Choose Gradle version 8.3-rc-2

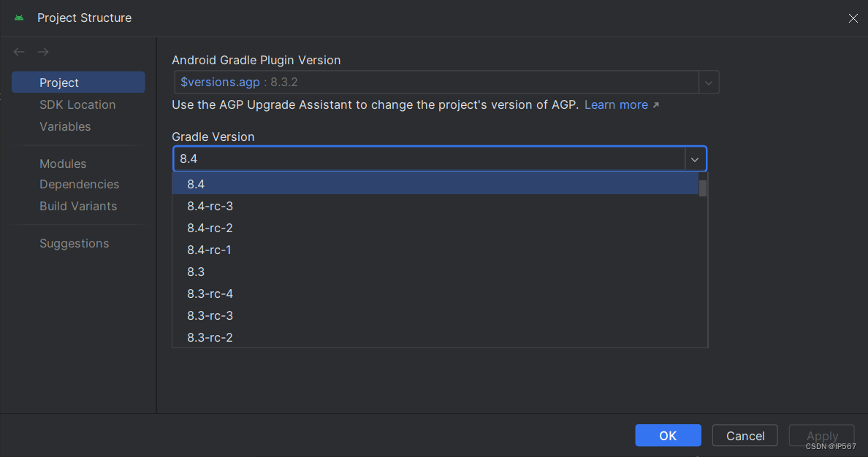click(x=435, y=337)
